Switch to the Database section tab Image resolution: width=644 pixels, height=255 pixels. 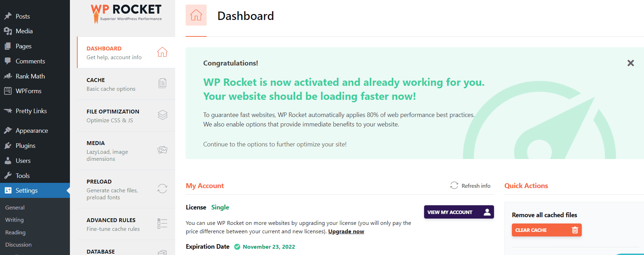[101, 251]
